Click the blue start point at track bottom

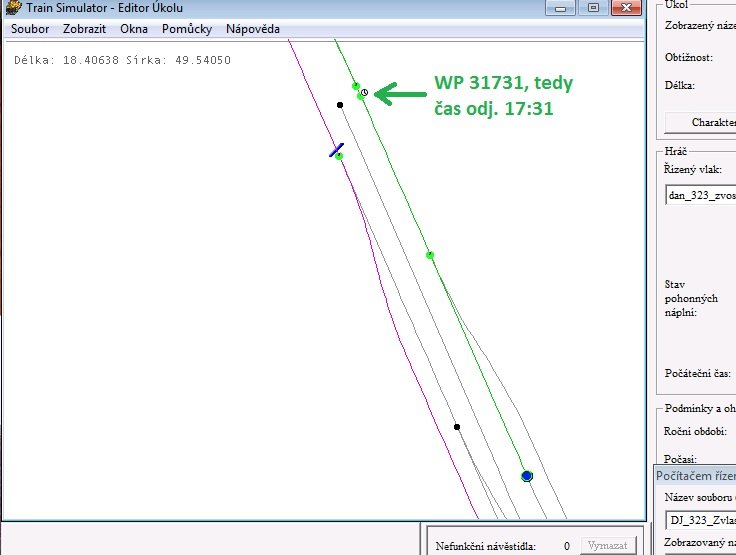click(x=527, y=476)
